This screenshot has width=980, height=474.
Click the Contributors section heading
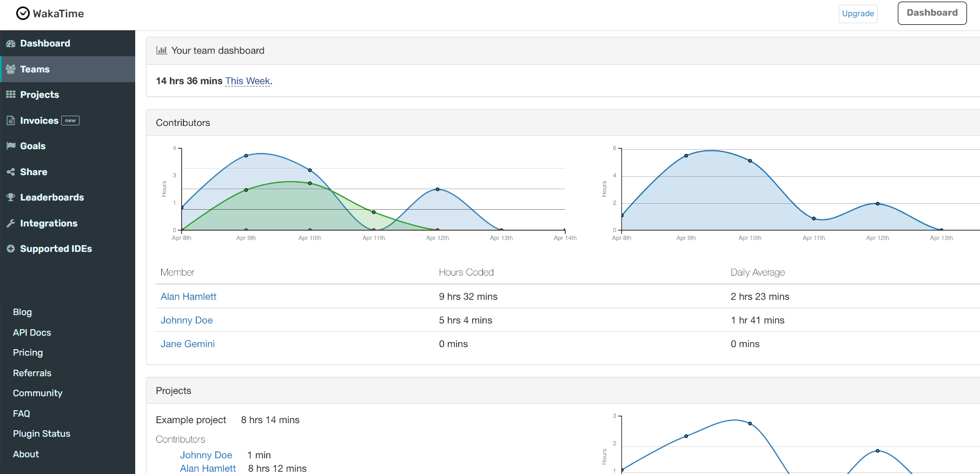click(183, 123)
